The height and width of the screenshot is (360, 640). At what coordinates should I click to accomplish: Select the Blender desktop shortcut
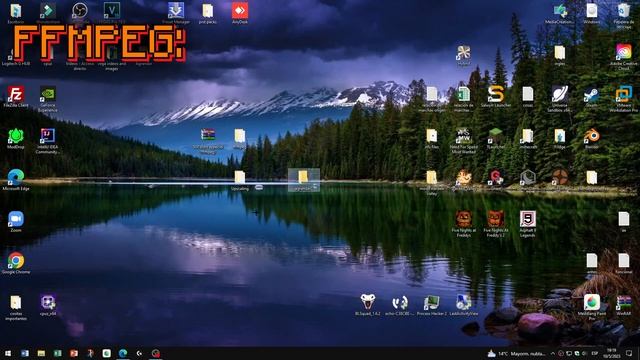click(592, 138)
